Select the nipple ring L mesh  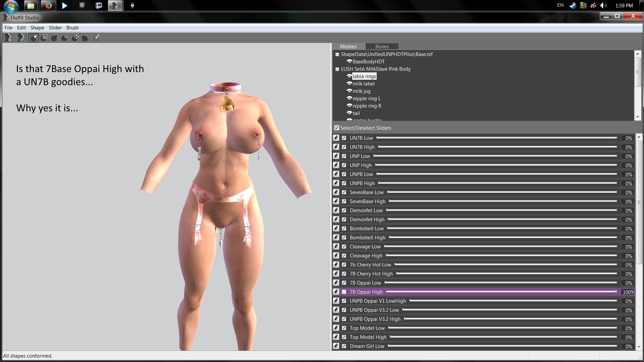click(366, 99)
